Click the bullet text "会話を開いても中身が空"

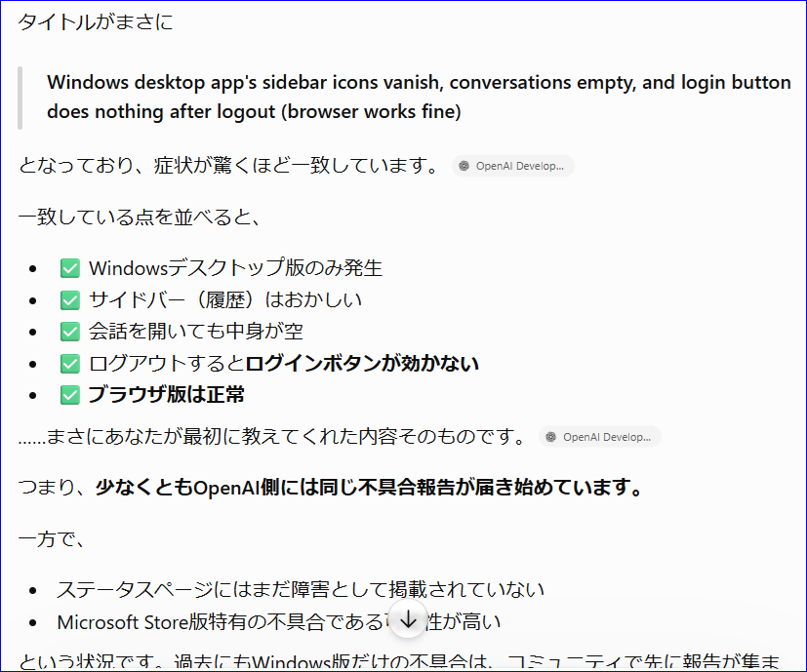196,332
